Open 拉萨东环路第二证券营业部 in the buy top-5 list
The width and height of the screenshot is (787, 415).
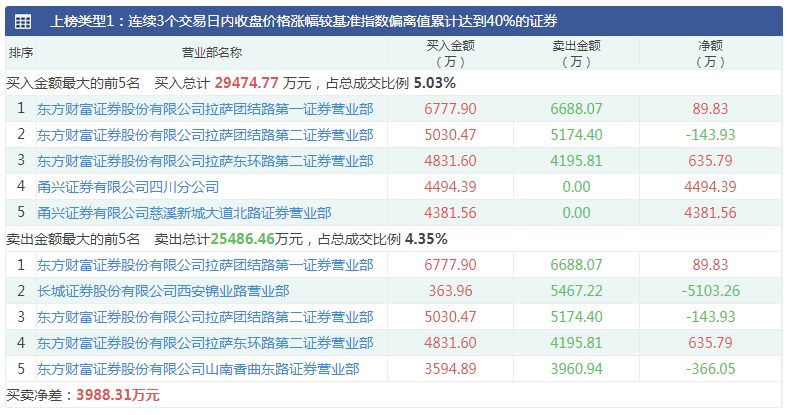[205, 161]
